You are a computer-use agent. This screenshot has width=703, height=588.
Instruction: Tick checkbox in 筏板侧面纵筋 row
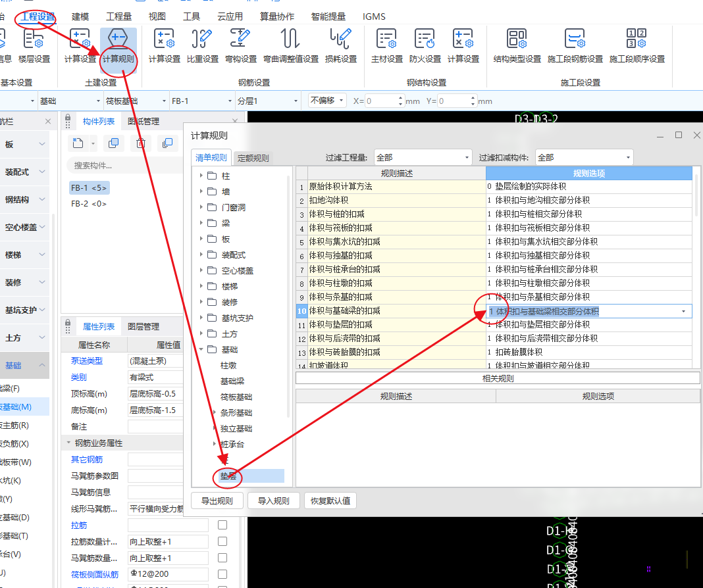point(222,574)
